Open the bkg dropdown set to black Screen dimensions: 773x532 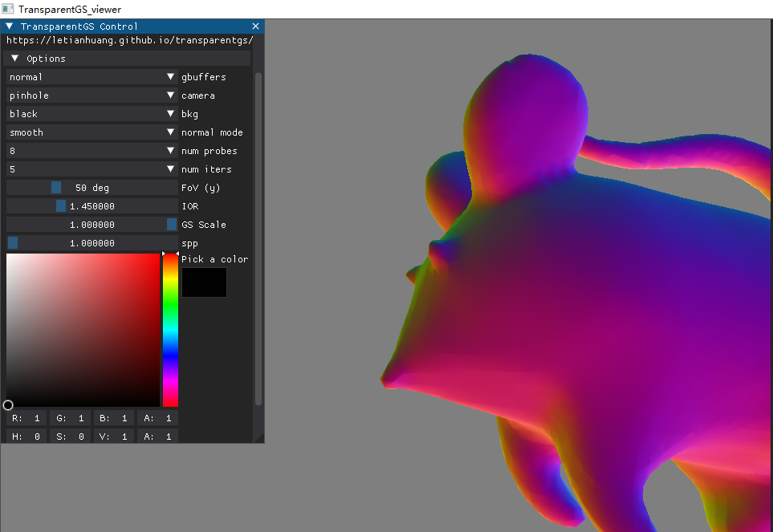(x=92, y=114)
